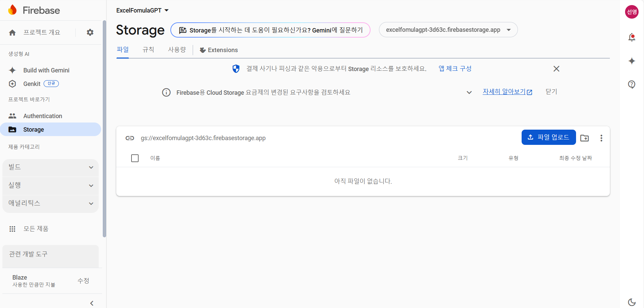This screenshot has width=644, height=308.
Task: Click the info circle icon in notice
Action: 166,92
